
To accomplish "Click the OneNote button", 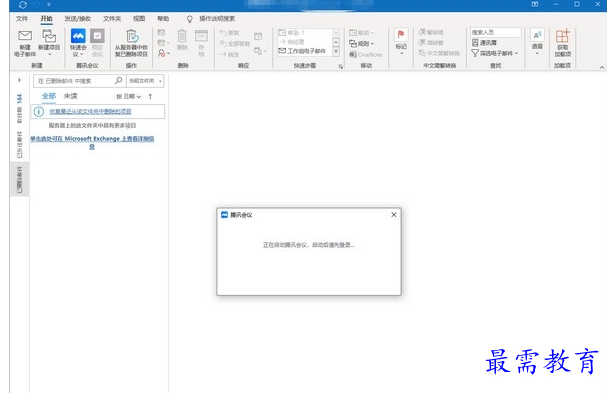I will [x=365, y=55].
